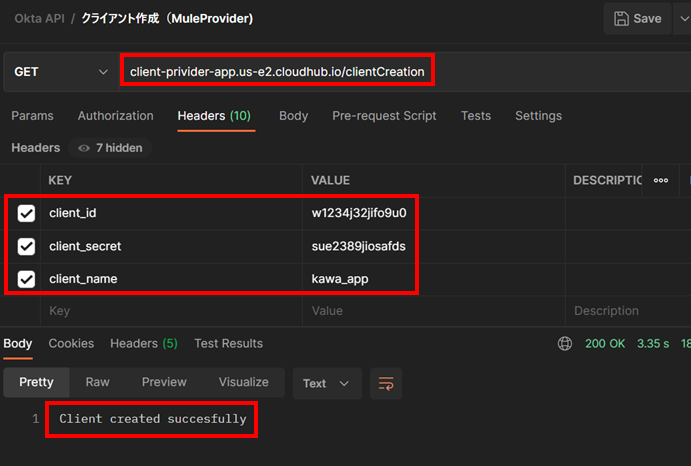Open the Text format dropdown
This screenshot has width=691, height=466.
click(326, 383)
